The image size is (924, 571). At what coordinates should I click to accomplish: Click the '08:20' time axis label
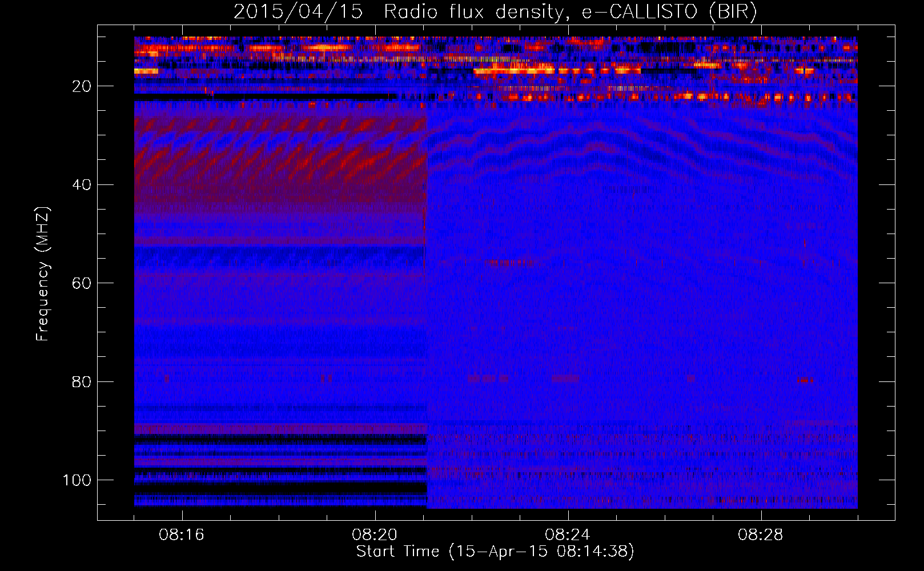click(x=375, y=535)
